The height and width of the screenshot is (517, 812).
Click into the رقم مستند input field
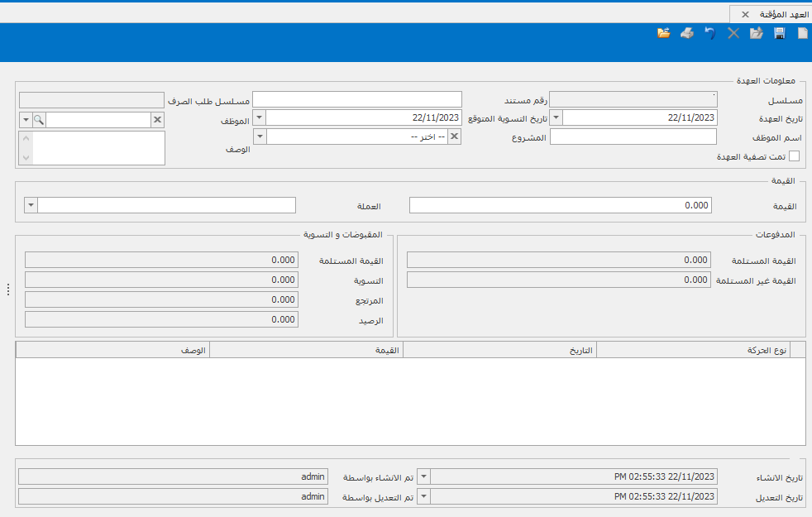pyautogui.click(x=356, y=99)
